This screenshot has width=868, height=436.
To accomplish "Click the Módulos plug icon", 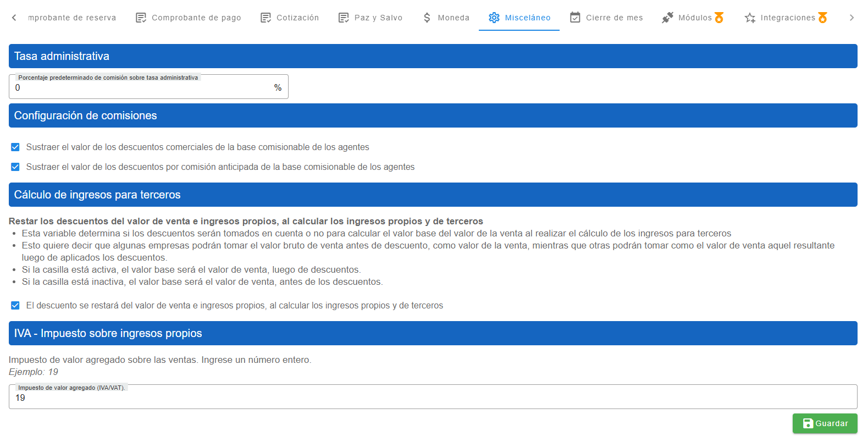I will 667,18.
